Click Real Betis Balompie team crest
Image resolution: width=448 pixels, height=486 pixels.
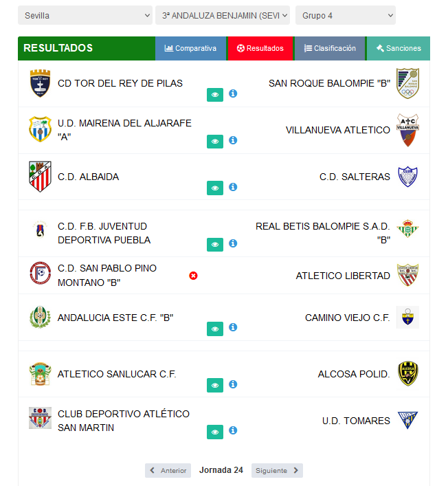(x=407, y=229)
